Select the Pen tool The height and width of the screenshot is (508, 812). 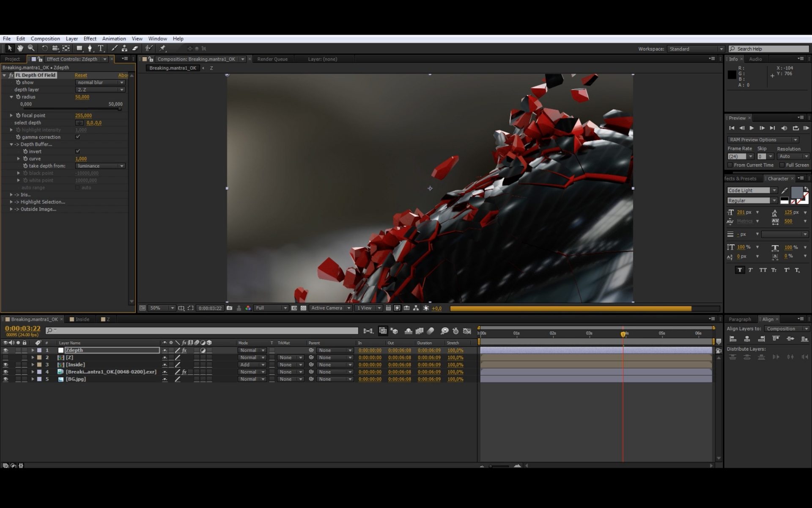point(90,48)
